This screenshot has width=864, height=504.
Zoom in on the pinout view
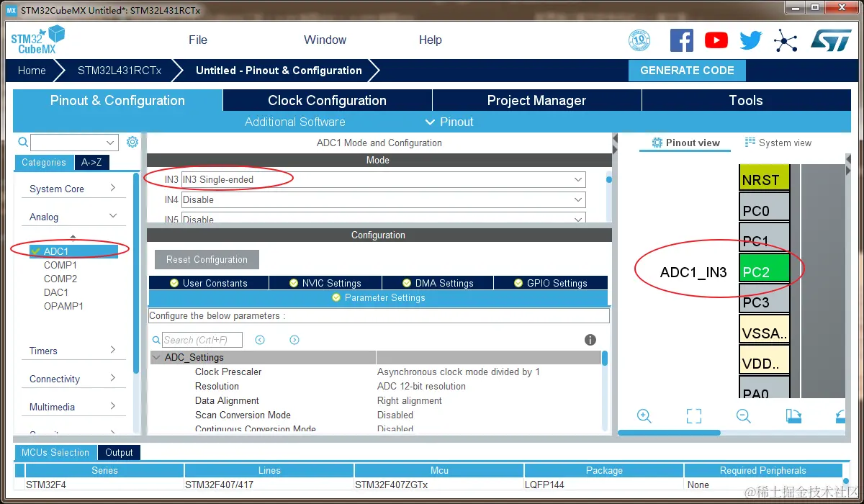click(644, 416)
